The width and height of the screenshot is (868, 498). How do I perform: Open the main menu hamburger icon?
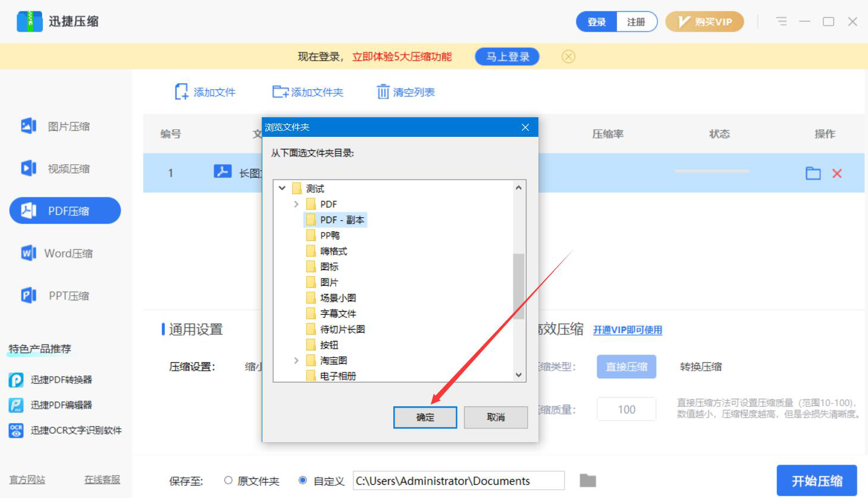click(x=781, y=21)
